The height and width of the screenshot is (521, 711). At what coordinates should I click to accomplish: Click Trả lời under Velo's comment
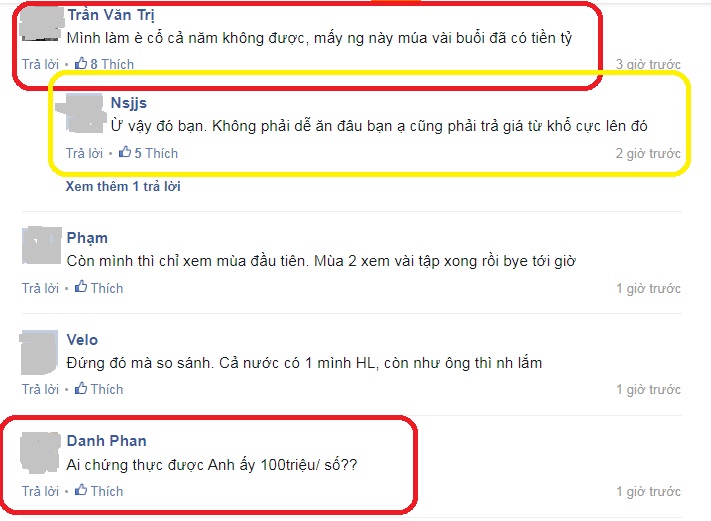[40, 390]
